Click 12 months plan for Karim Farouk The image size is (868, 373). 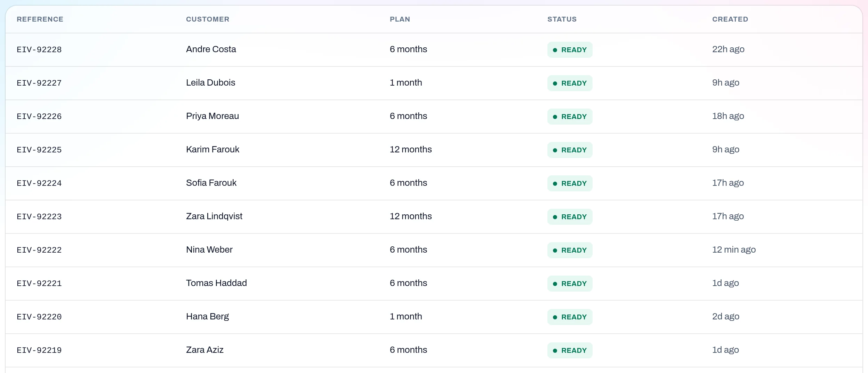pos(411,150)
